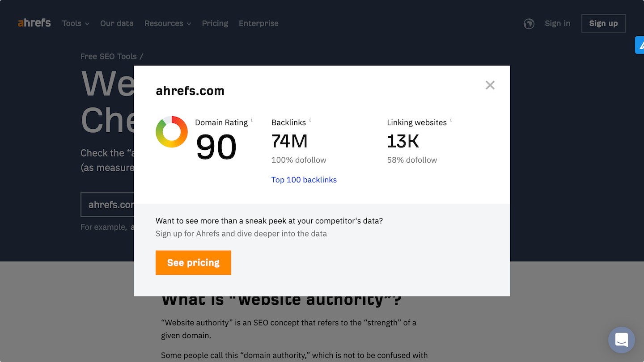Click the Backlinks info icon

pyautogui.click(x=310, y=120)
